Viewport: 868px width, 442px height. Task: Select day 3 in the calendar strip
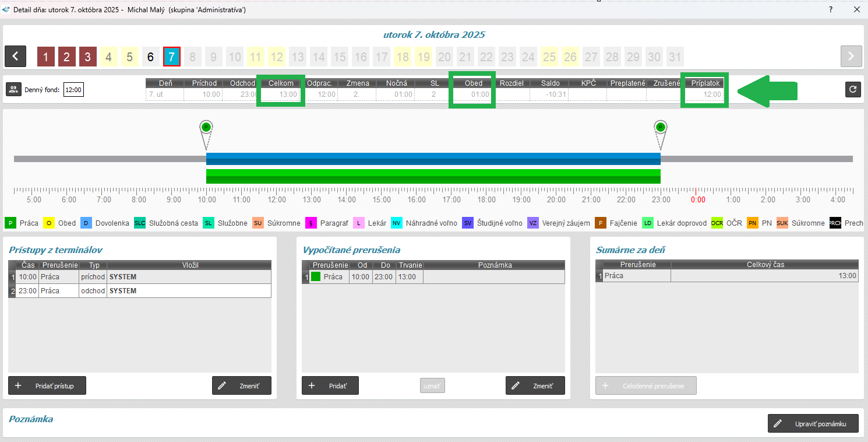pyautogui.click(x=87, y=57)
